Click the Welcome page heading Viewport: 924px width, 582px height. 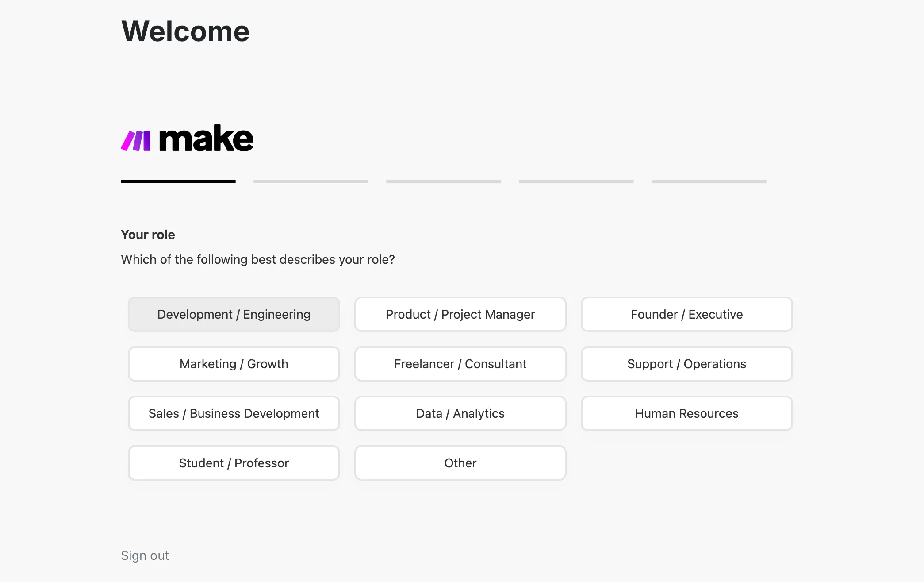(185, 31)
